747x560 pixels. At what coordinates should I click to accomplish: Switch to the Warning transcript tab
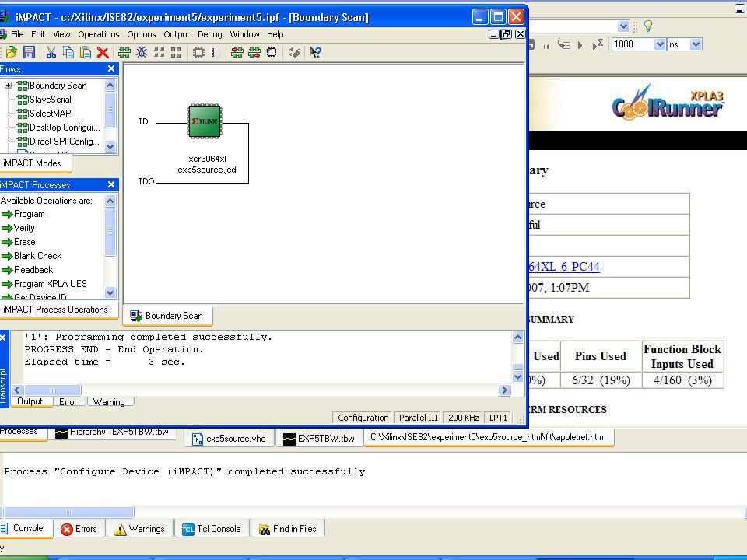pyautogui.click(x=109, y=402)
